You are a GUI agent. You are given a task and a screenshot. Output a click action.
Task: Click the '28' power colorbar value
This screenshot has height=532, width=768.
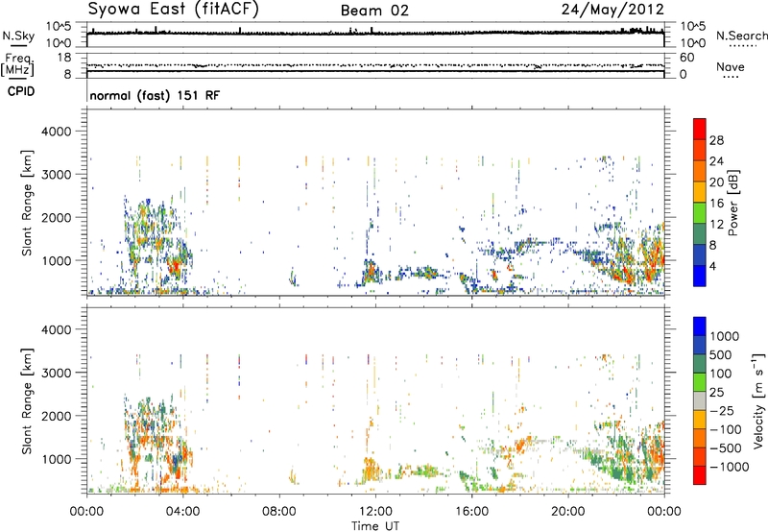(x=716, y=140)
